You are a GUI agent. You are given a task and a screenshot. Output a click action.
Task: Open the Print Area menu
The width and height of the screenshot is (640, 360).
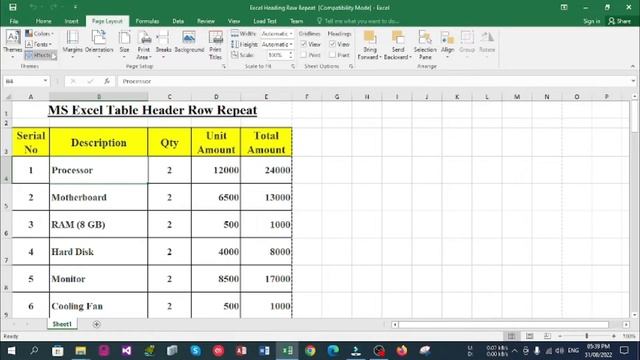coord(144,45)
